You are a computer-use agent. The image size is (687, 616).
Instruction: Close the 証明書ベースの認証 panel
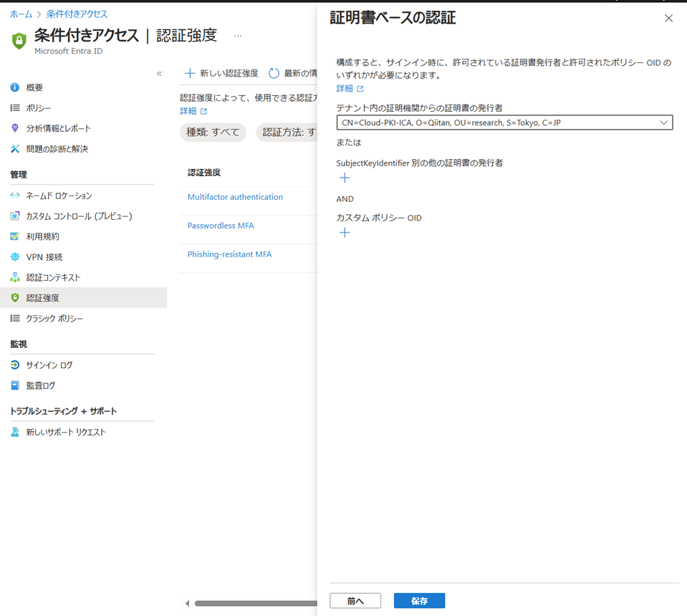668,18
